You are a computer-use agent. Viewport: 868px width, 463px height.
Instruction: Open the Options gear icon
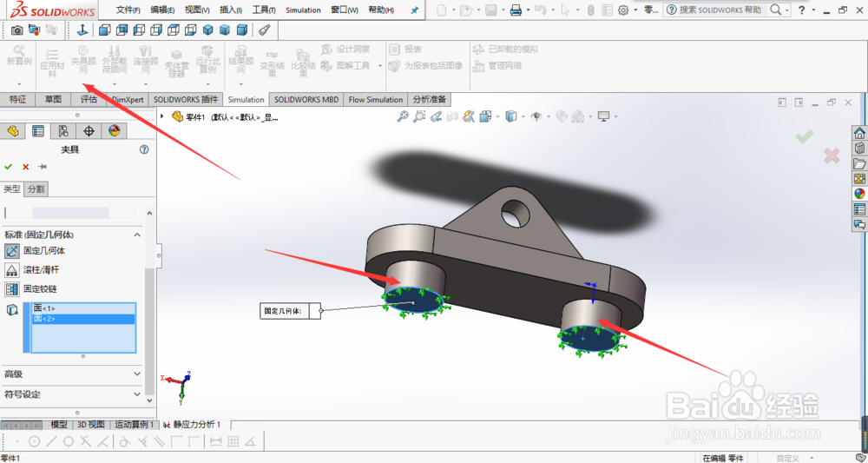tap(623, 10)
